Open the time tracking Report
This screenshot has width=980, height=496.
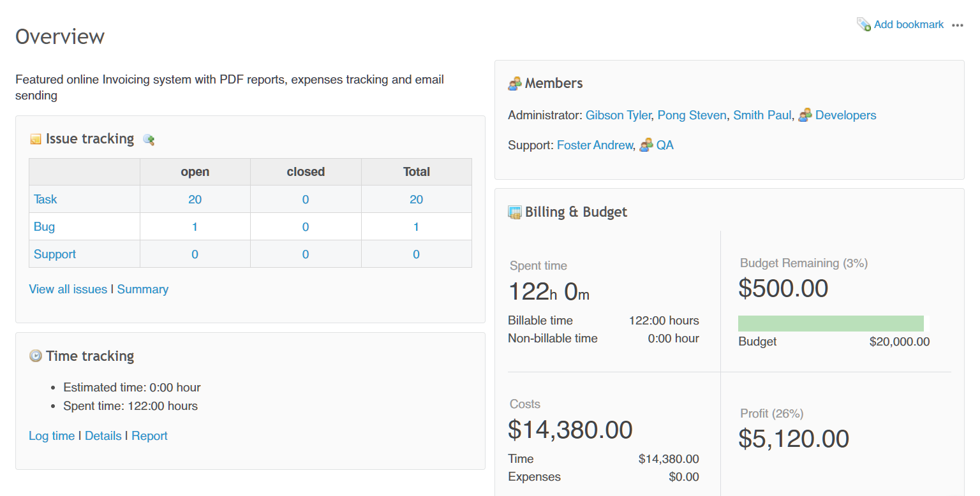pyautogui.click(x=149, y=436)
